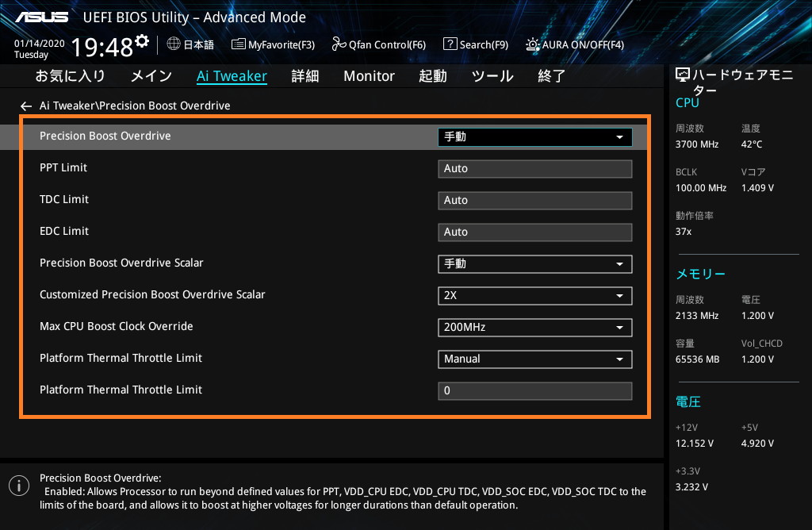The width and height of the screenshot is (812, 530).
Task: Click the 3.232 V value
Action: coord(691,486)
